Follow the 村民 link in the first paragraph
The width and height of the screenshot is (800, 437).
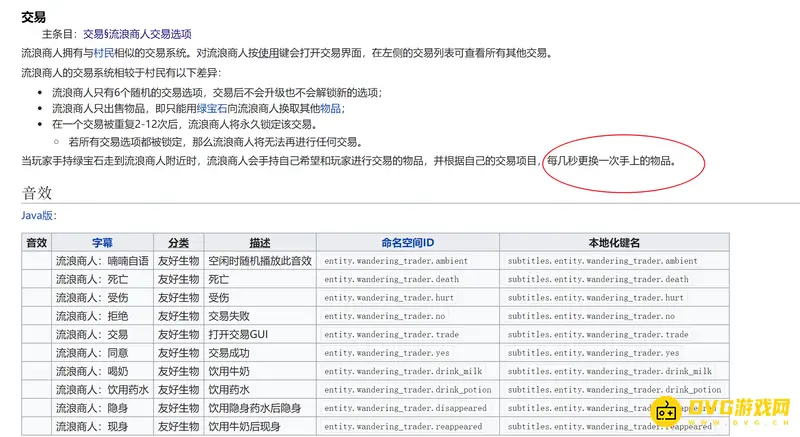[105, 53]
